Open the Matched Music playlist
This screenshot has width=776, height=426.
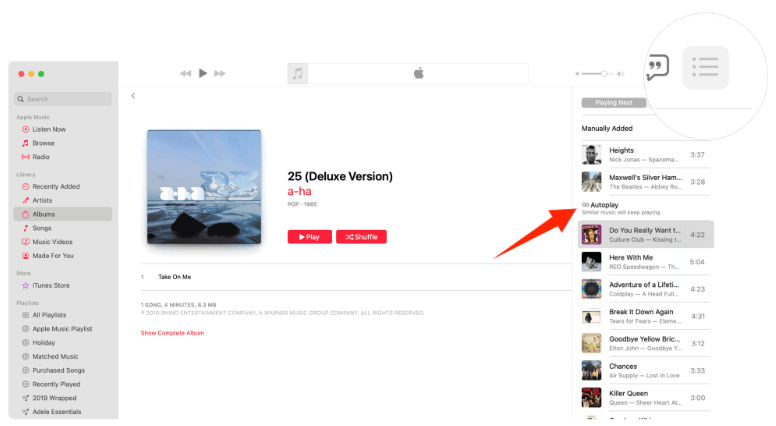(x=55, y=357)
